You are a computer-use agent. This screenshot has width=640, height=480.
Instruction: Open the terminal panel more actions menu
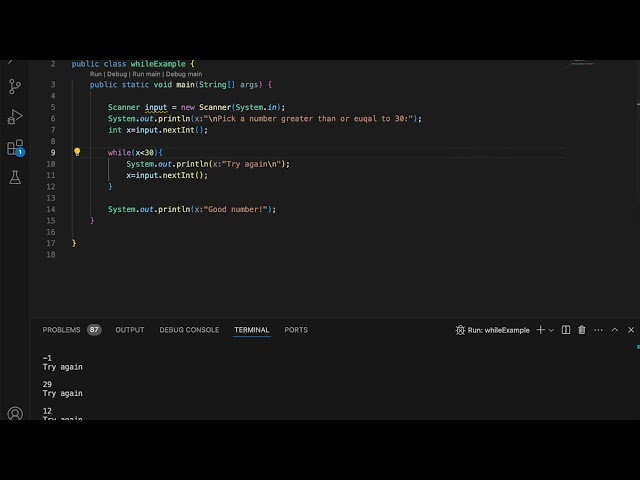pyautogui.click(x=598, y=330)
